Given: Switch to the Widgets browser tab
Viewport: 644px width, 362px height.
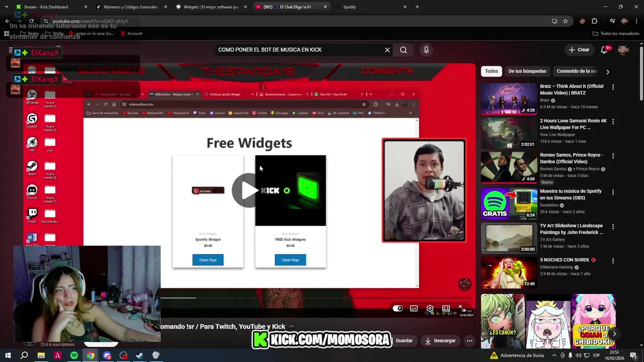Looking at the screenshot, I should [211, 7].
